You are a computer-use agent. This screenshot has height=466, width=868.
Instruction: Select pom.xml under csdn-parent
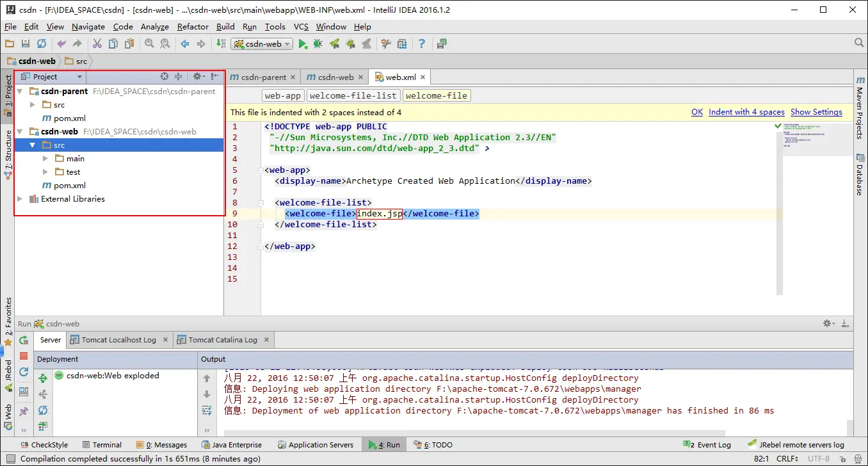tap(69, 118)
